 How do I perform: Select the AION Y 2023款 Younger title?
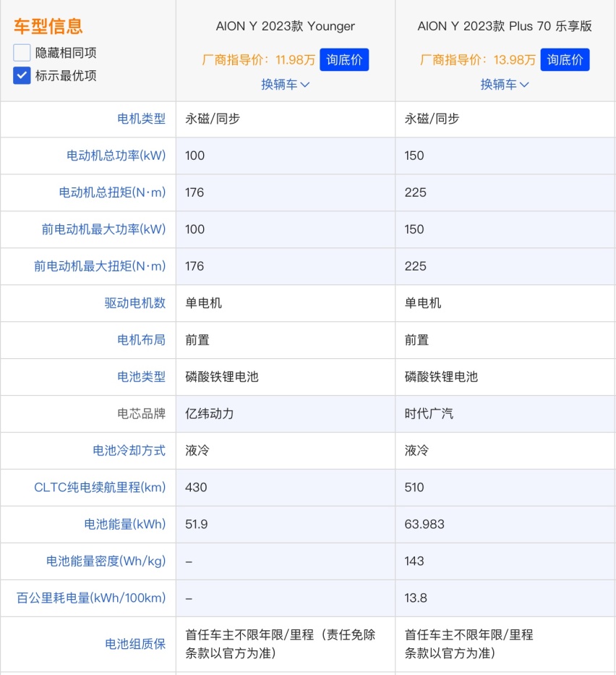pos(285,26)
